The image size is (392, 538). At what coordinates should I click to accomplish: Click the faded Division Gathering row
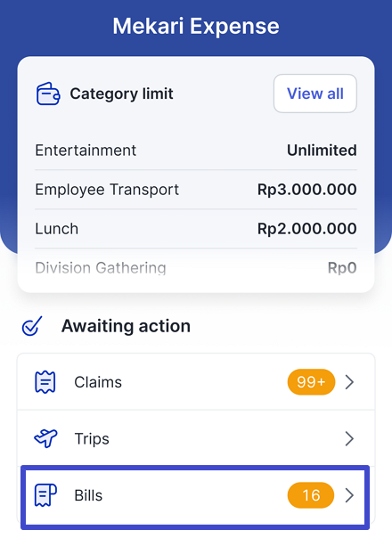click(x=196, y=267)
